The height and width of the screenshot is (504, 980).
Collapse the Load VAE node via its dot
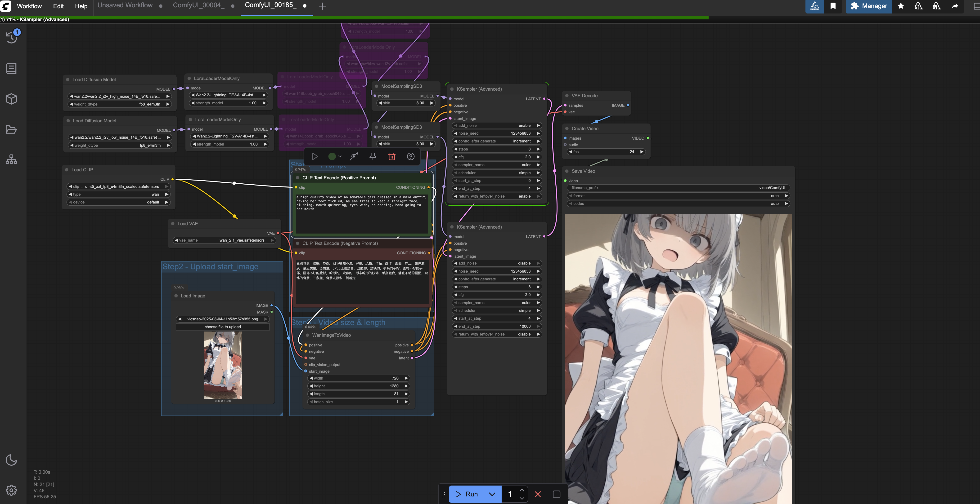click(x=173, y=224)
